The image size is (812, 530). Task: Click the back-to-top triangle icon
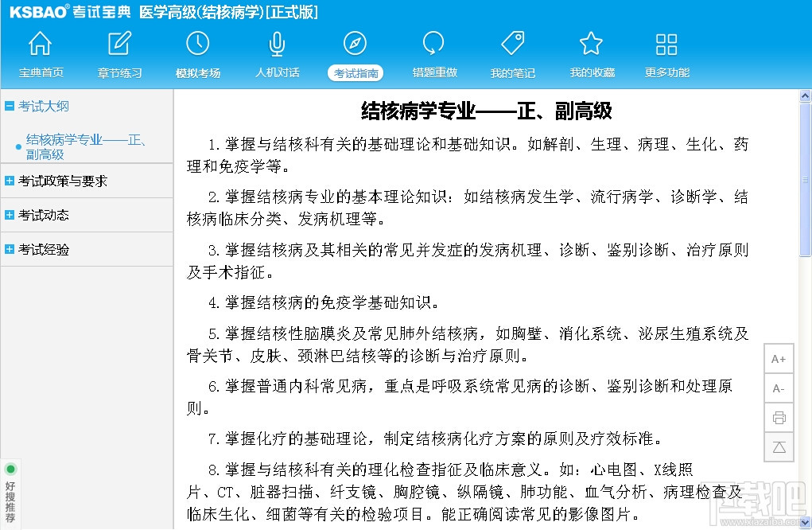point(779,447)
